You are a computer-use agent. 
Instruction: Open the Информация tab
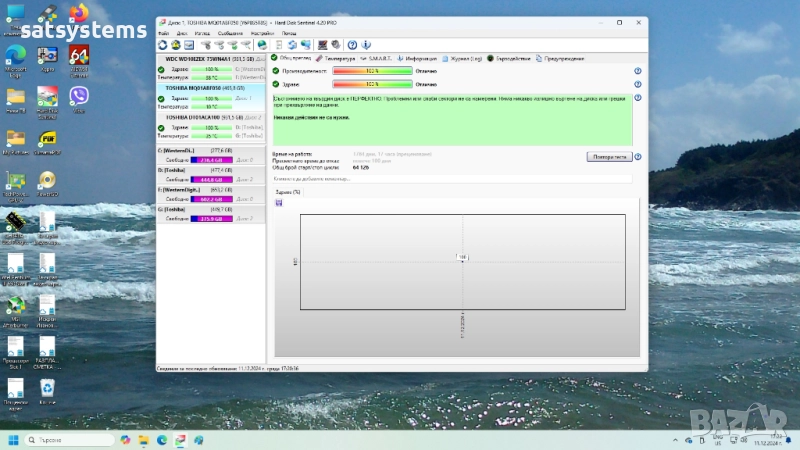420,58
